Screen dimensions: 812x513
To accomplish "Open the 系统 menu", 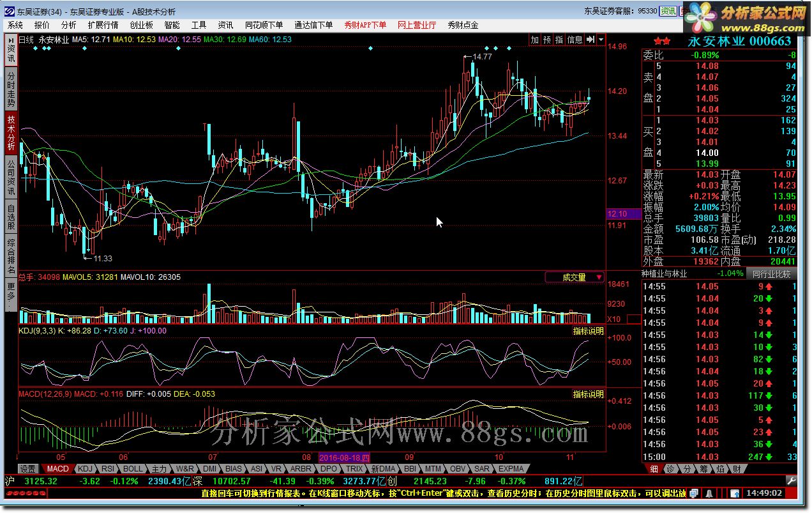I will pos(15,25).
